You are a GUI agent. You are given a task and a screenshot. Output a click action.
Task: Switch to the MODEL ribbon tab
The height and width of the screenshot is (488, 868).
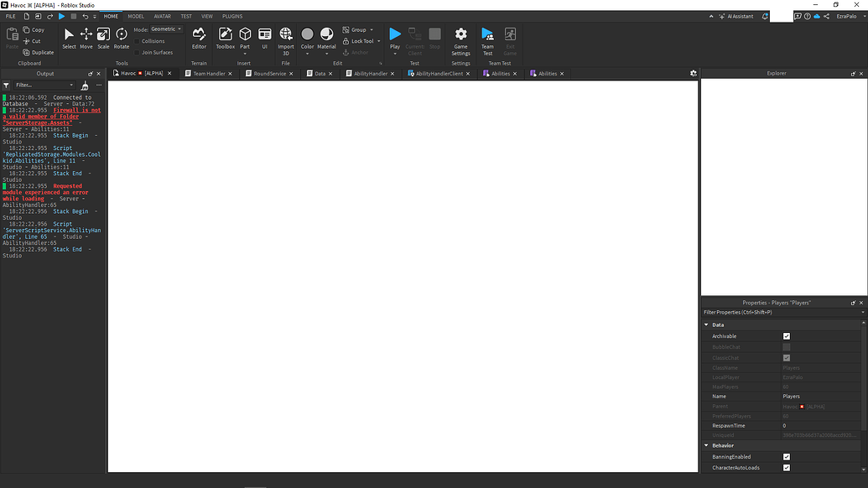(x=136, y=15)
